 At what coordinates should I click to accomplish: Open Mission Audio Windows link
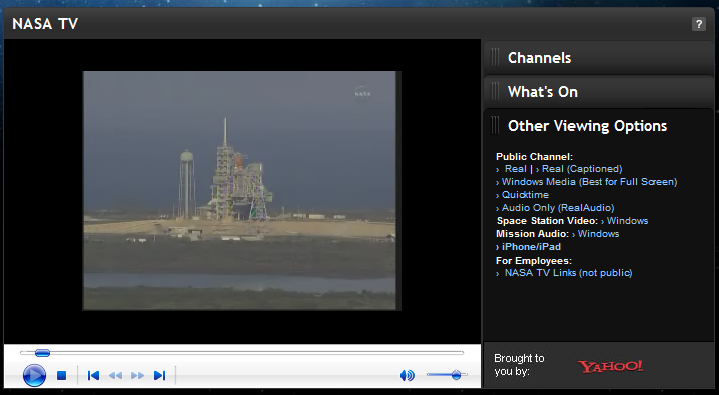(598, 234)
